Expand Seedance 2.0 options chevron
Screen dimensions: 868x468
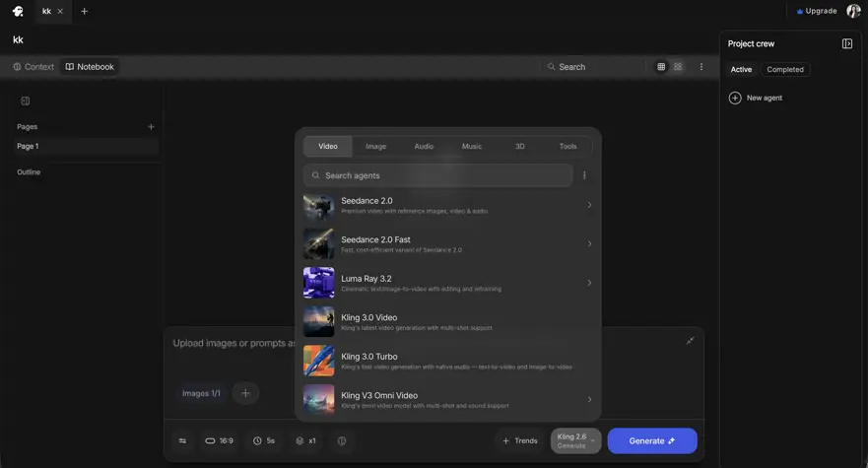tap(589, 205)
